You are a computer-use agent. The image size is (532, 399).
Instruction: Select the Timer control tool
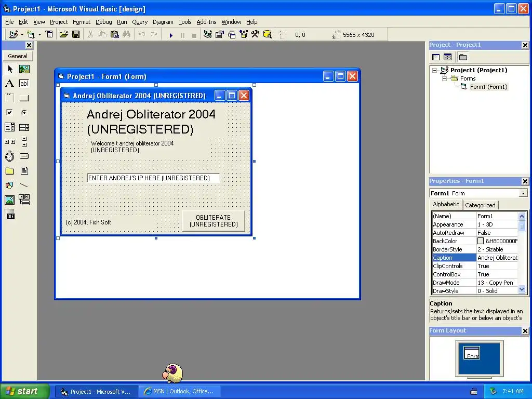10,156
